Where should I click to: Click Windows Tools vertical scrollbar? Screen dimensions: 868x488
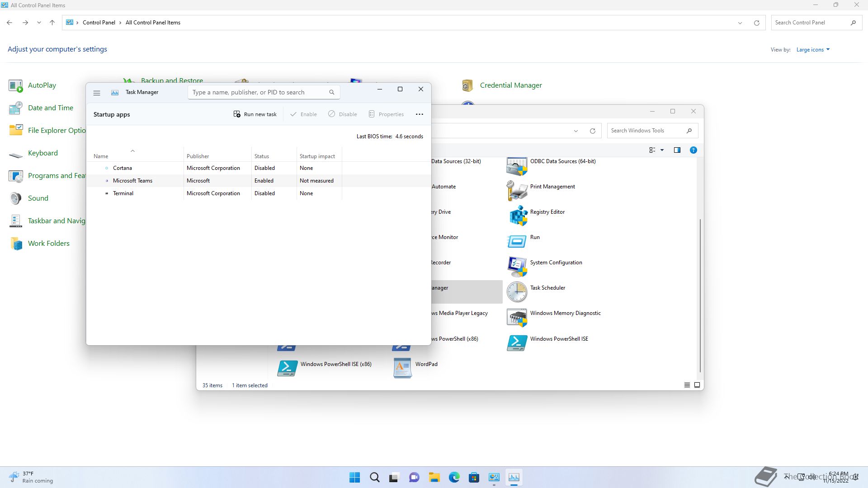click(x=700, y=296)
